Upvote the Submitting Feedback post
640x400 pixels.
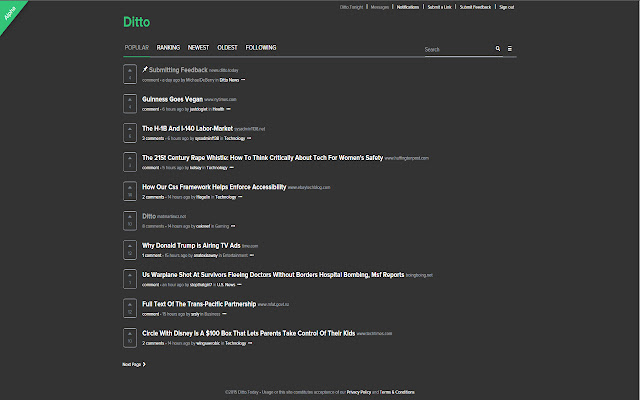pyautogui.click(x=130, y=74)
